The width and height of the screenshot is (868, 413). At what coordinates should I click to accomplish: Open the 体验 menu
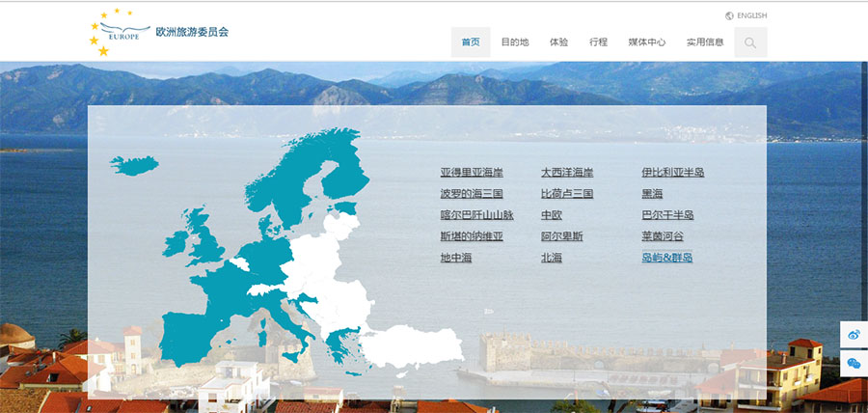pos(558,42)
